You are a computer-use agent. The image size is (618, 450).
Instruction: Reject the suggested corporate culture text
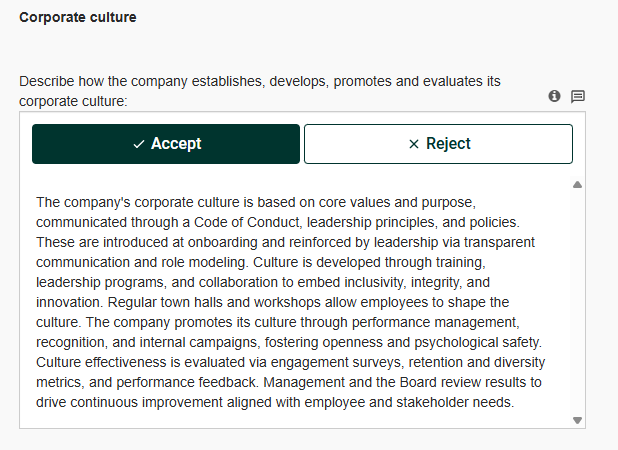438,144
